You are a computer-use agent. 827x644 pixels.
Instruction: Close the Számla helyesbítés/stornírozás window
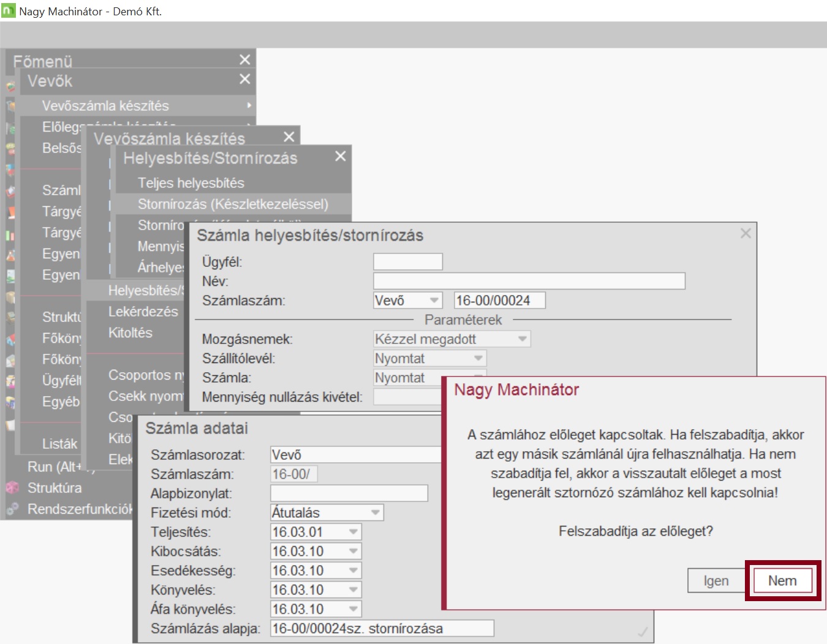[746, 233]
